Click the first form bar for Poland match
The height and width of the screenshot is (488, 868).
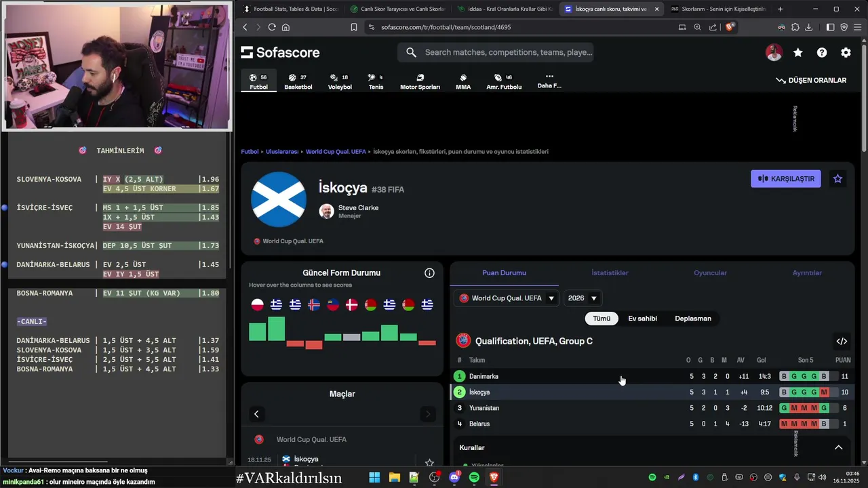click(257, 331)
